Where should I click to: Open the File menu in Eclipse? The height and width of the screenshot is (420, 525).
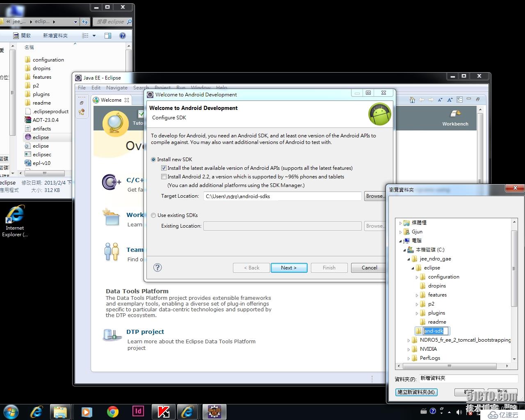[82, 87]
